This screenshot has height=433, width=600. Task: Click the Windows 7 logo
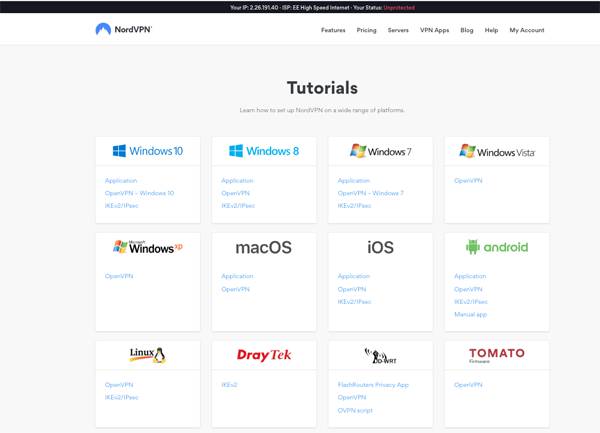380,151
